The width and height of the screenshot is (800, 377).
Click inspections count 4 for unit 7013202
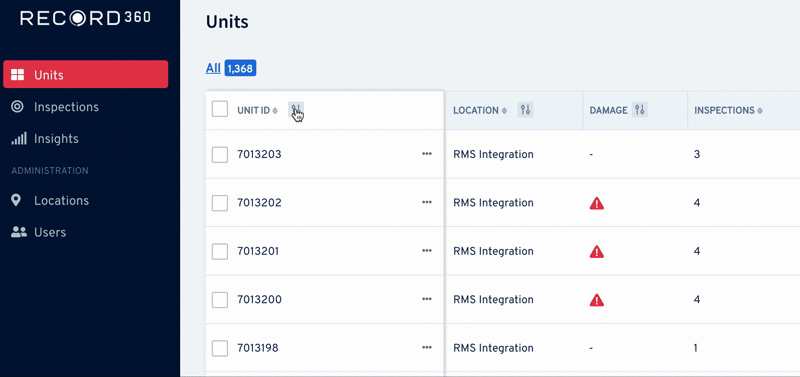click(x=697, y=203)
